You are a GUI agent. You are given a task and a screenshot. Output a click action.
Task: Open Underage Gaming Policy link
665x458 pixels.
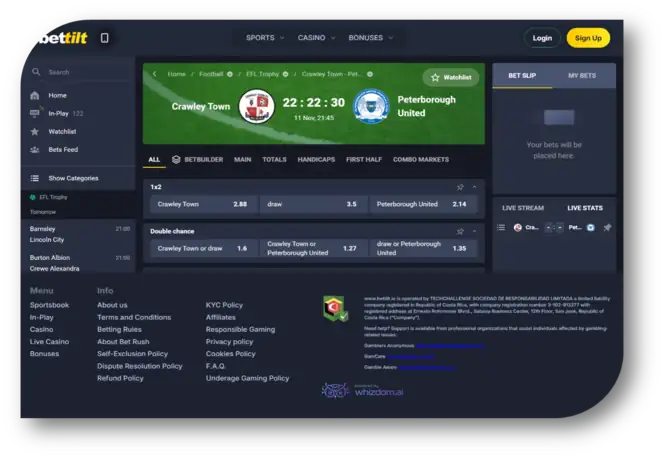click(x=247, y=378)
